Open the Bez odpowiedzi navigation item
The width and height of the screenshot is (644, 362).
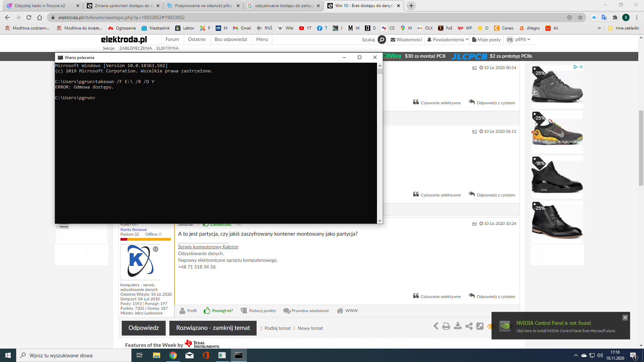[x=231, y=40]
